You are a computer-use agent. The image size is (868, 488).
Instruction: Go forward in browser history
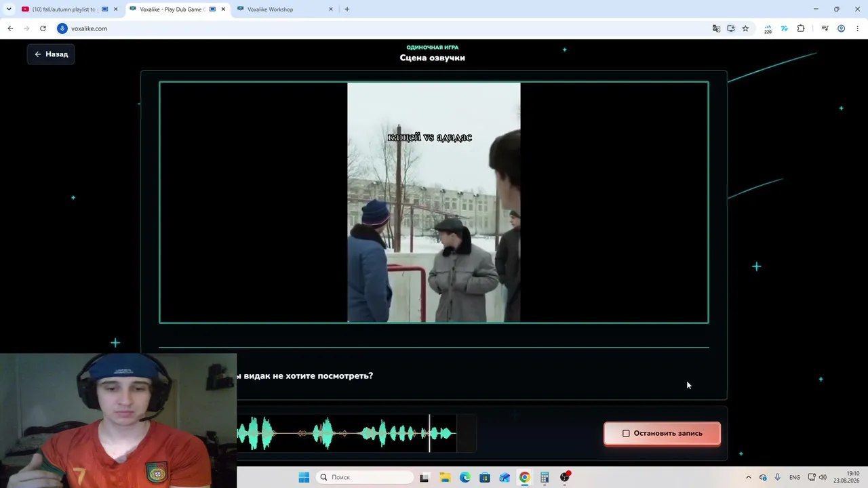point(26,28)
